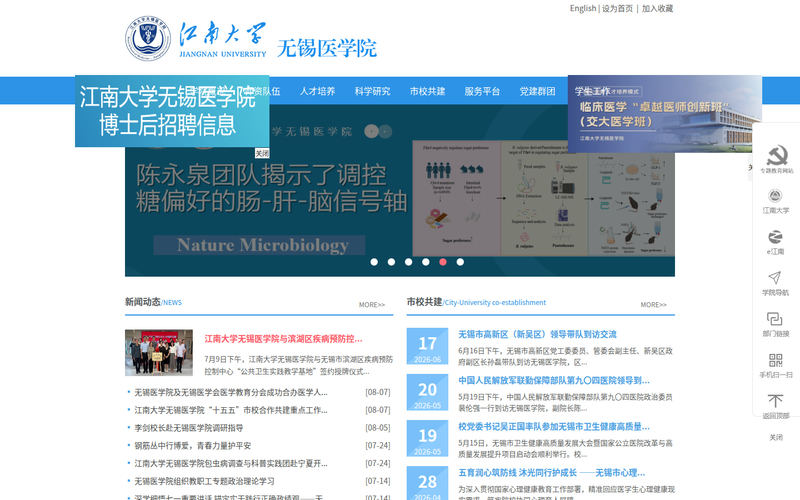Image resolution: width=800 pixels, height=500 pixels.
Task: Open the 临床医学卓越医师创新班 floating banner
Action: (x=664, y=114)
